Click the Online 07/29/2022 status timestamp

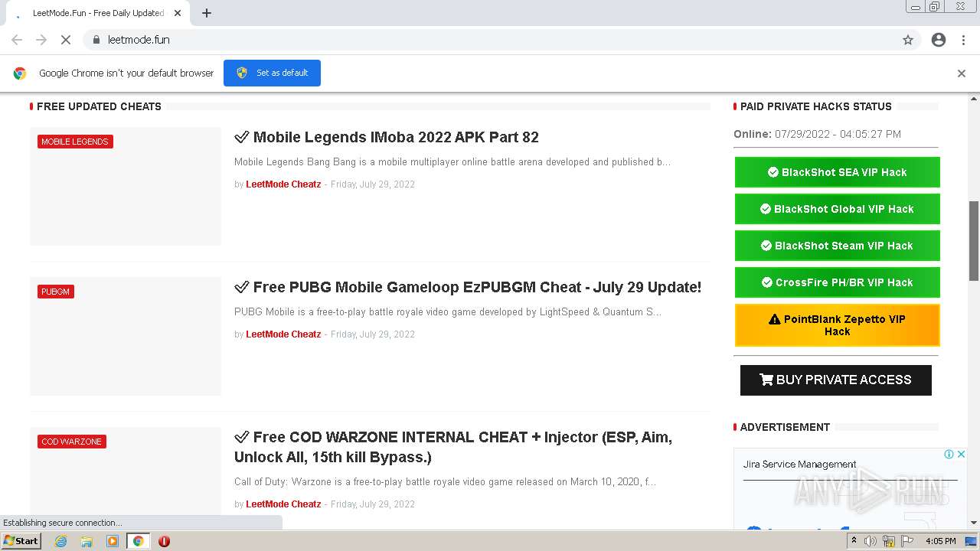(817, 134)
